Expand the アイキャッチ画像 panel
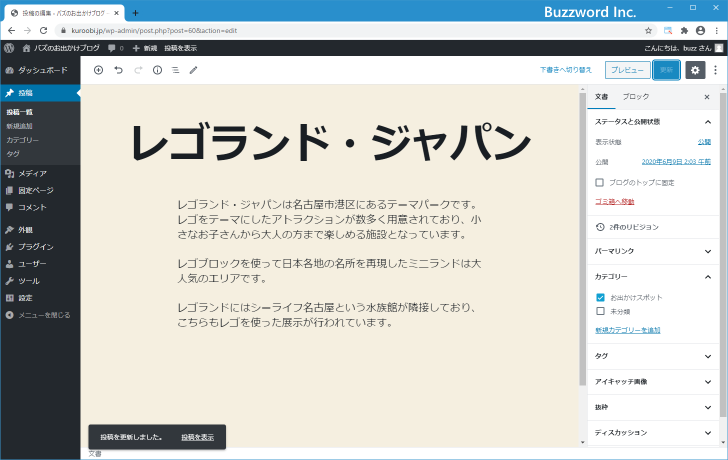This screenshot has width=728, height=460. [x=653, y=382]
